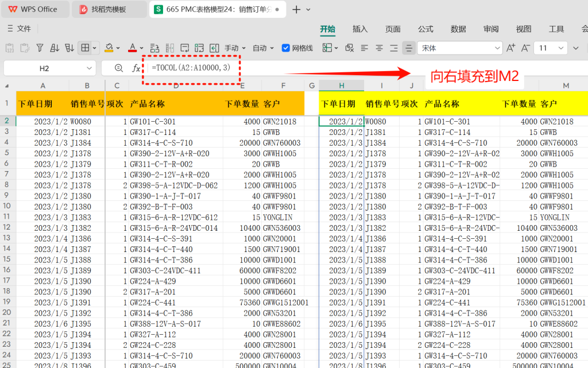Viewport: 588px width, 368px height.
Task: Click the format painter paste icon
Action: 25,48
